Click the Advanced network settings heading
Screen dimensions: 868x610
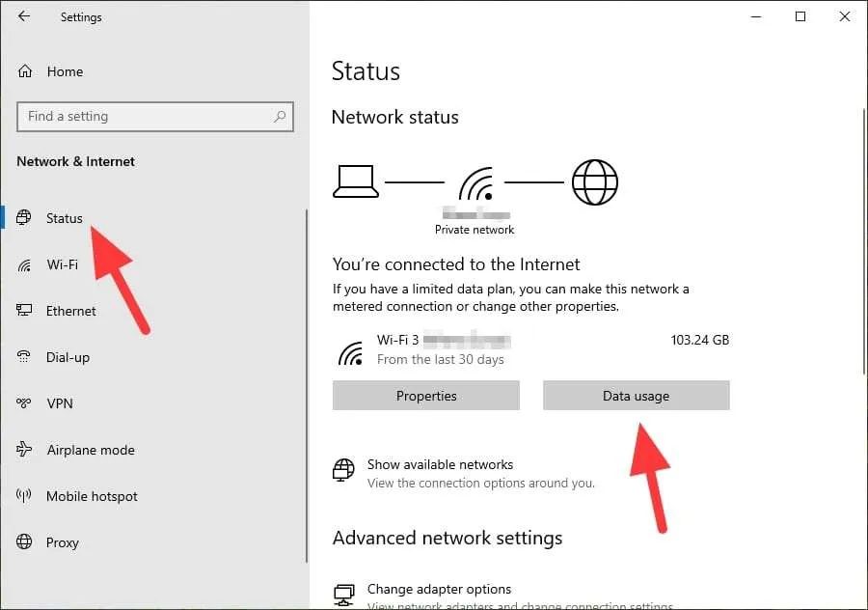tap(448, 538)
